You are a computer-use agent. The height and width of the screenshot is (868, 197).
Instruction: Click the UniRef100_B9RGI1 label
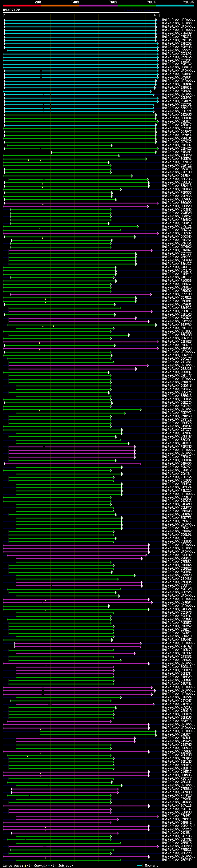(x=177, y=88)
